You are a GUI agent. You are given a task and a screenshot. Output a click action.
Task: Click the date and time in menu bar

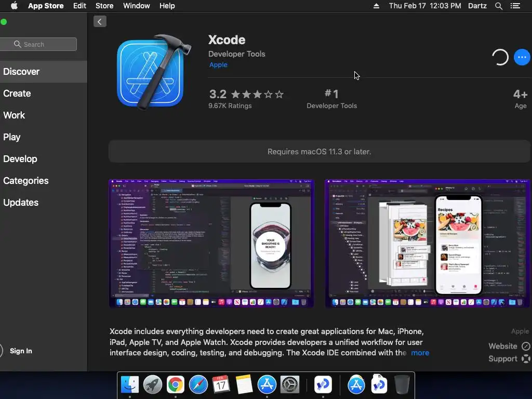425,6
